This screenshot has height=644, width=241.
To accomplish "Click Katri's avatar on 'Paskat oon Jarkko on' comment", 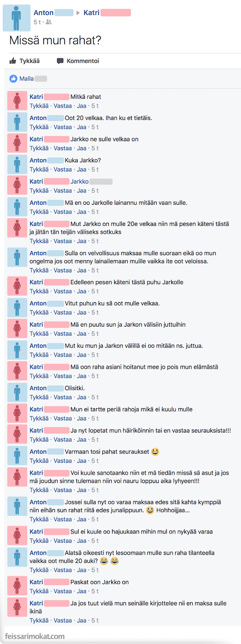I will pyautogui.click(x=17, y=586).
